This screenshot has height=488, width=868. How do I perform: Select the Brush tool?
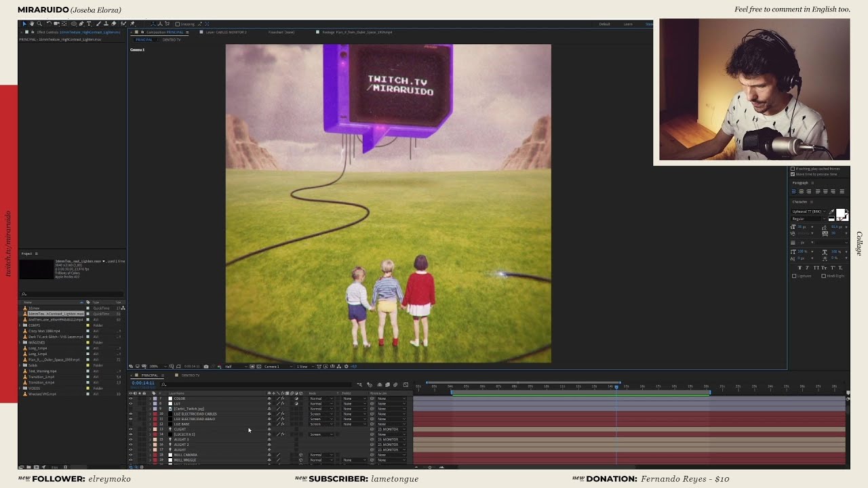click(x=98, y=24)
